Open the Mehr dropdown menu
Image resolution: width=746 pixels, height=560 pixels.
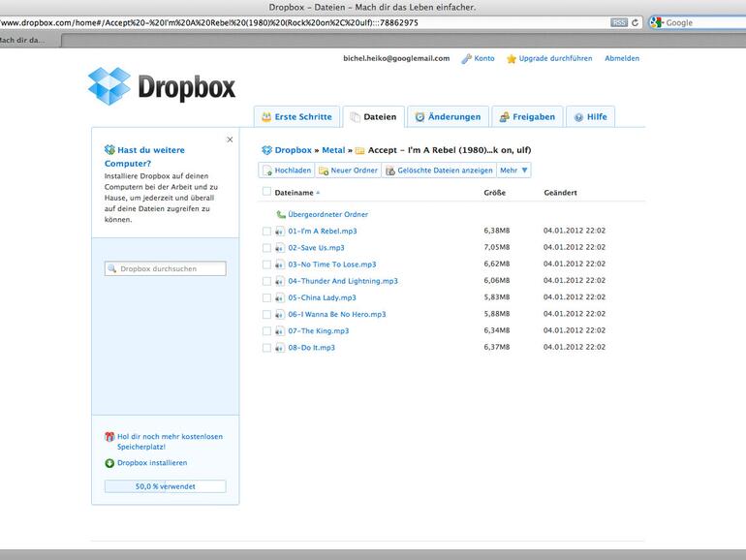coord(513,171)
